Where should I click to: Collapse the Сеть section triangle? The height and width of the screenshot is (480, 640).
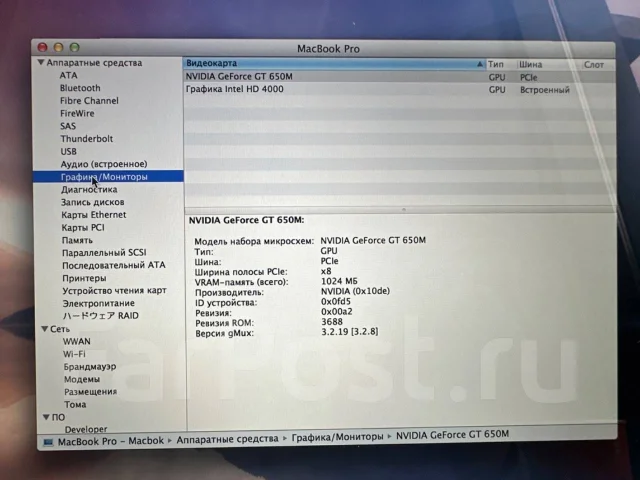pyautogui.click(x=45, y=329)
